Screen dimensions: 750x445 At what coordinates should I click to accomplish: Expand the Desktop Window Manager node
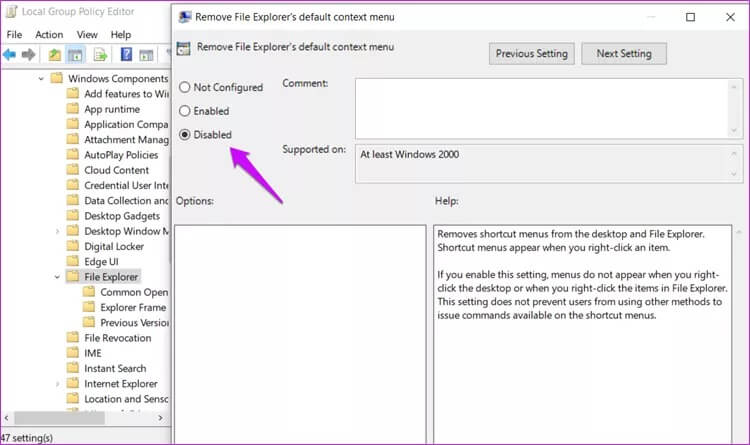point(57,231)
